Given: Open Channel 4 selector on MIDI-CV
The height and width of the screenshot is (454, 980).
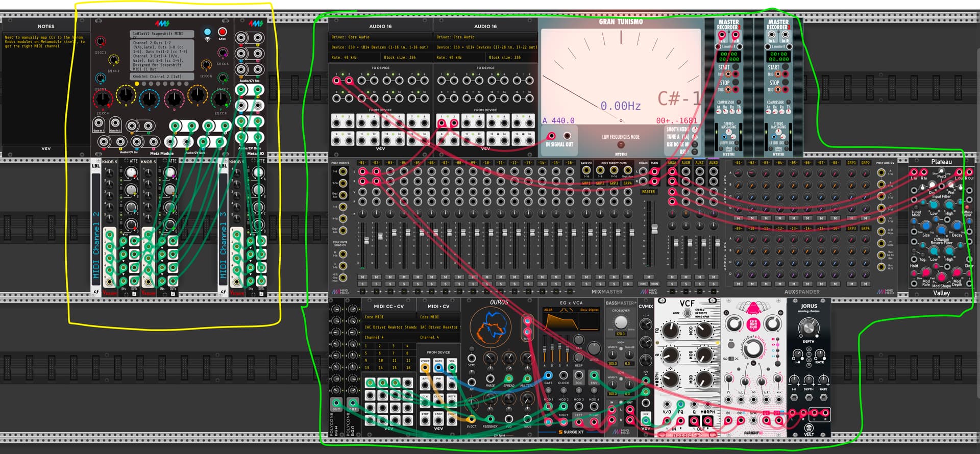Looking at the screenshot, I should (x=439, y=337).
